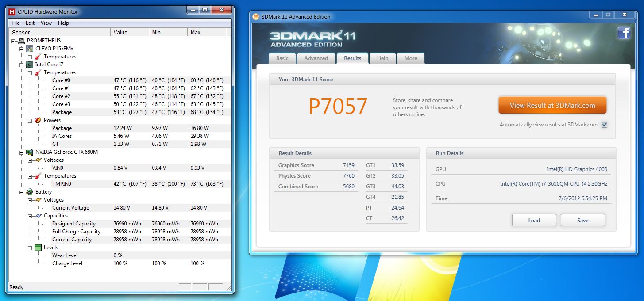
Task: Select the Charge Level row
Action: 120,263
